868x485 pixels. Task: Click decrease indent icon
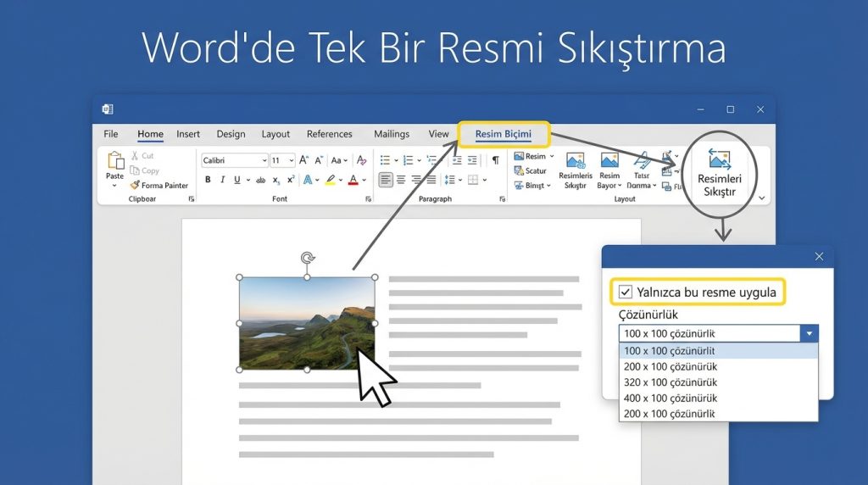pyautogui.click(x=457, y=160)
